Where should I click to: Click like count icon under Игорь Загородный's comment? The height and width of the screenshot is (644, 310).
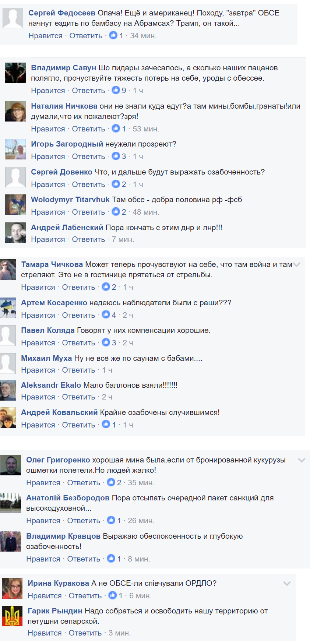point(116,156)
